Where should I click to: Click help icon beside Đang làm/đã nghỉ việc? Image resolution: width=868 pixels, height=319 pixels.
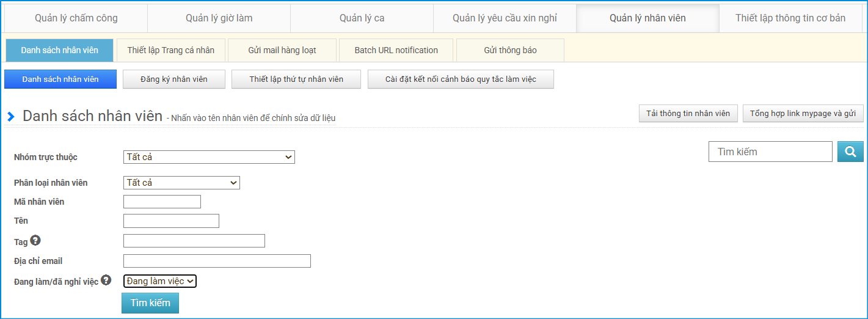106,280
